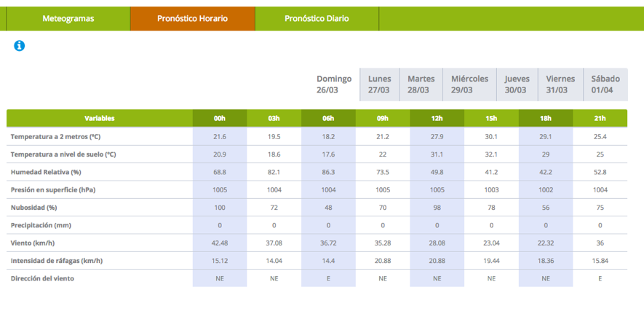Switch to the Pronóstico Diario tab
Image resolution: width=644 pixels, height=314 pixels.
317,18
